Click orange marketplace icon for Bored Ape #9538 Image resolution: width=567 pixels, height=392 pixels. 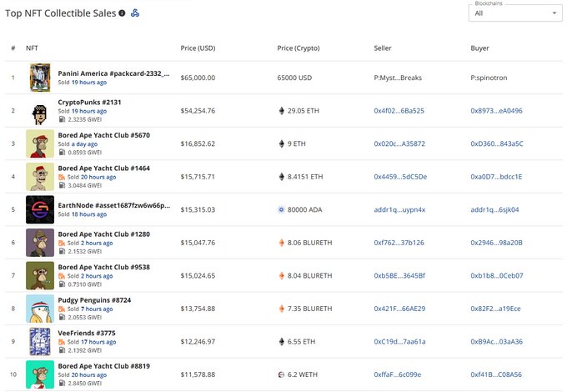tap(62, 276)
